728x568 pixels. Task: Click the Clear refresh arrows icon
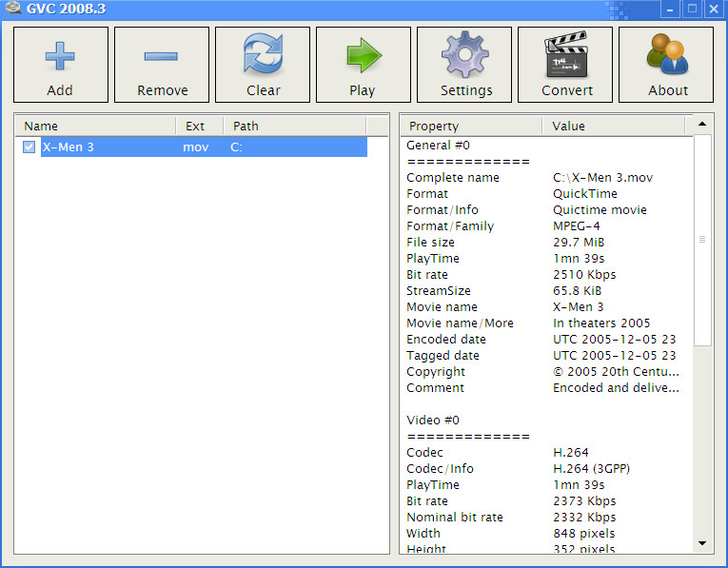coord(263,54)
